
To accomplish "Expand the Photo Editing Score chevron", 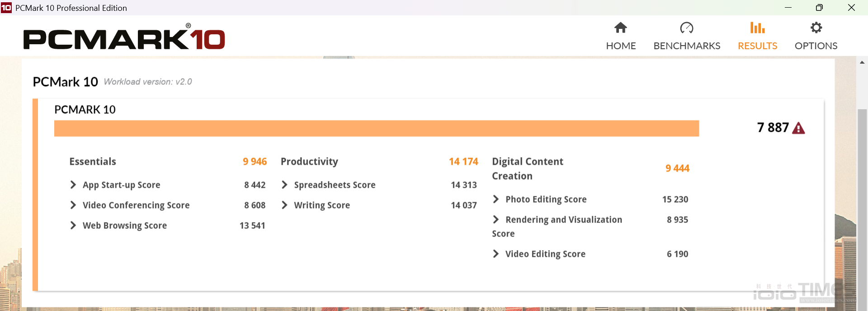I will (496, 199).
